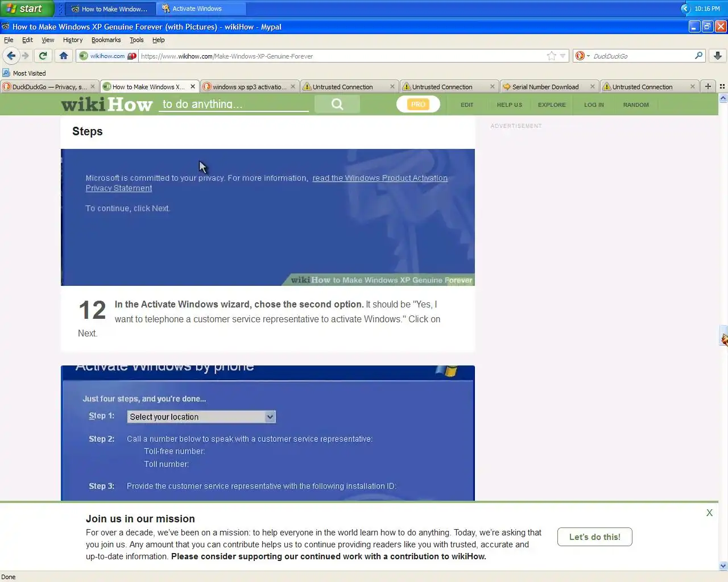Click the step 12 Privacy Statement image
This screenshot has width=728, height=582.
268,217
